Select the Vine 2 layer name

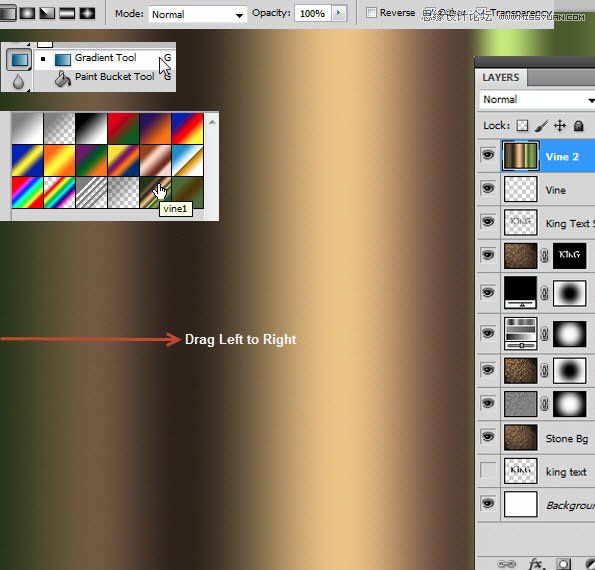(x=562, y=157)
